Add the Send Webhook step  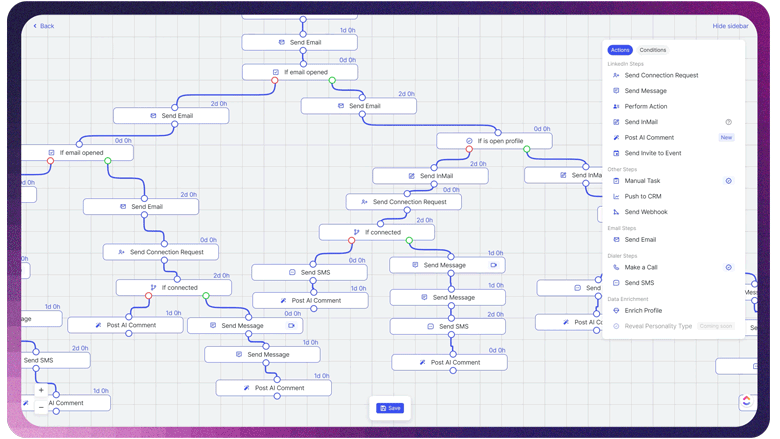tap(640, 212)
